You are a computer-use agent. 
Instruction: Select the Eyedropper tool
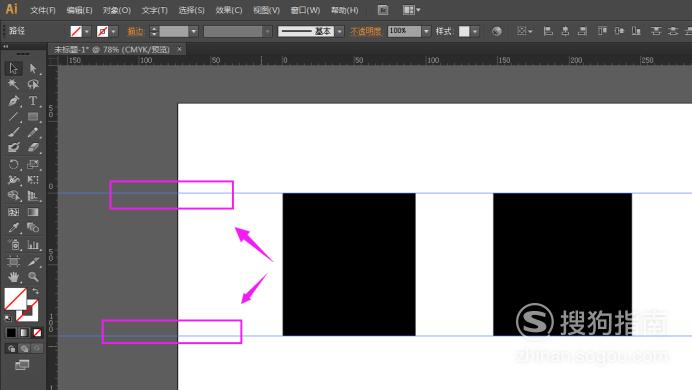(x=13, y=228)
